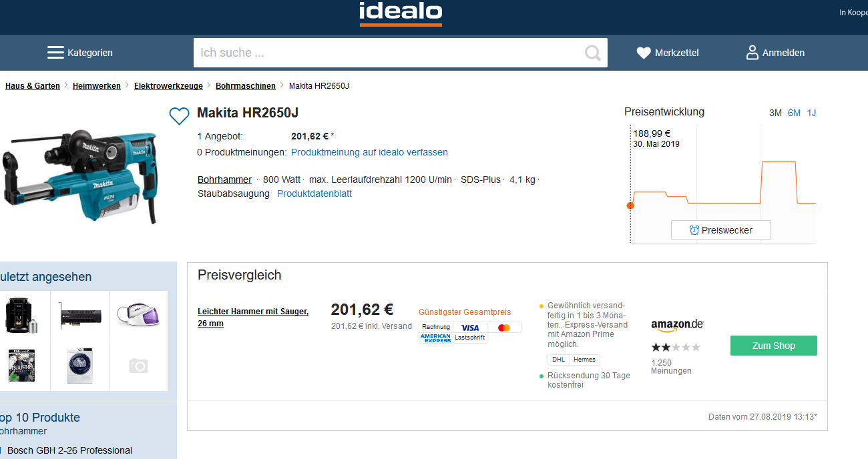The width and height of the screenshot is (868, 459).
Task: Click the orange price chart marker
Action: pos(630,205)
